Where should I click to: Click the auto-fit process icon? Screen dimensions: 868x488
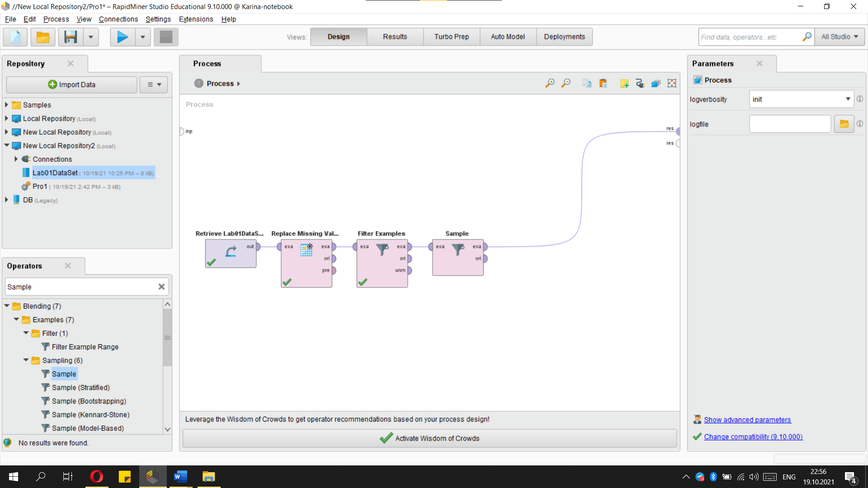(x=672, y=83)
